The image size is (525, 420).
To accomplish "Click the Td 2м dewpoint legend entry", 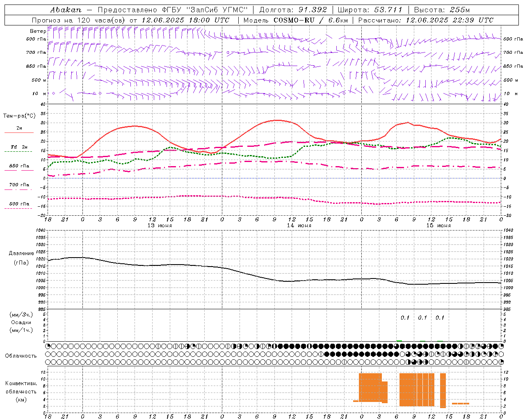I will click(x=19, y=147).
